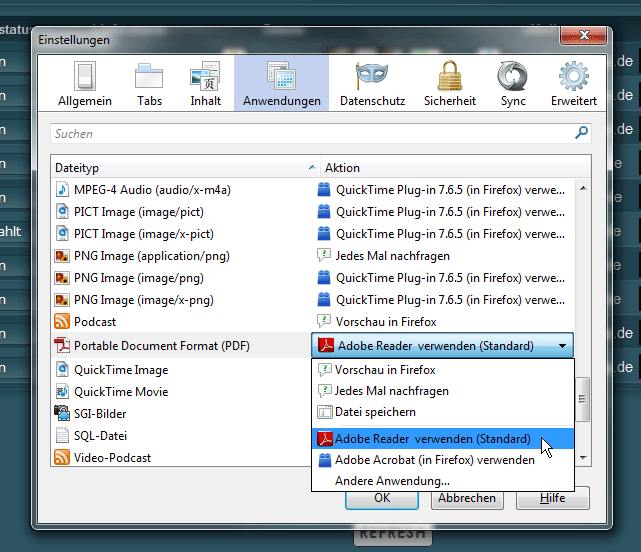Select Portable Document Format (PDF) row
Image resolution: width=641 pixels, height=552 pixels.
[182, 346]
